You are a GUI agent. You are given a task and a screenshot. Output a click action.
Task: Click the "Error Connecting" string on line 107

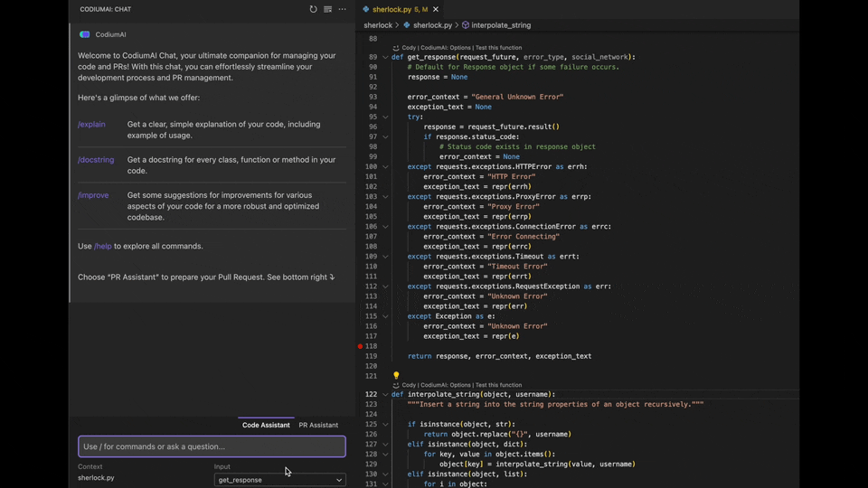pos(524,236)
